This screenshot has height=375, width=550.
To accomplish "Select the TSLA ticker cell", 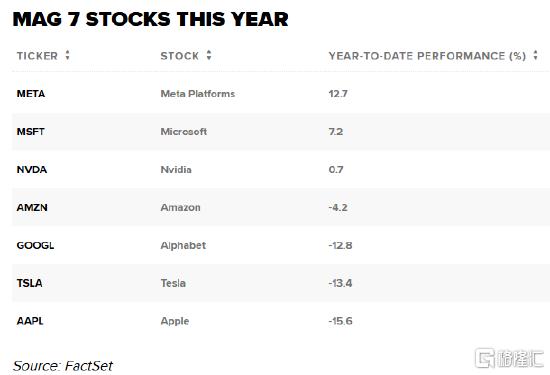I will 29,283.
